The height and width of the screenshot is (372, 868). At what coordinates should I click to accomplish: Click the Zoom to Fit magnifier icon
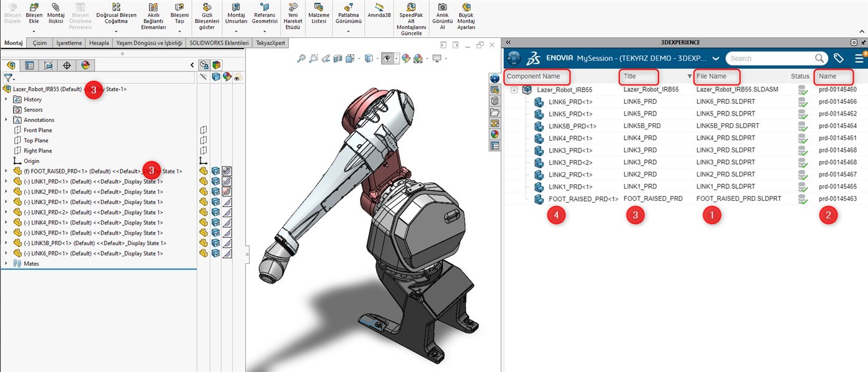[x=301, y=58]
